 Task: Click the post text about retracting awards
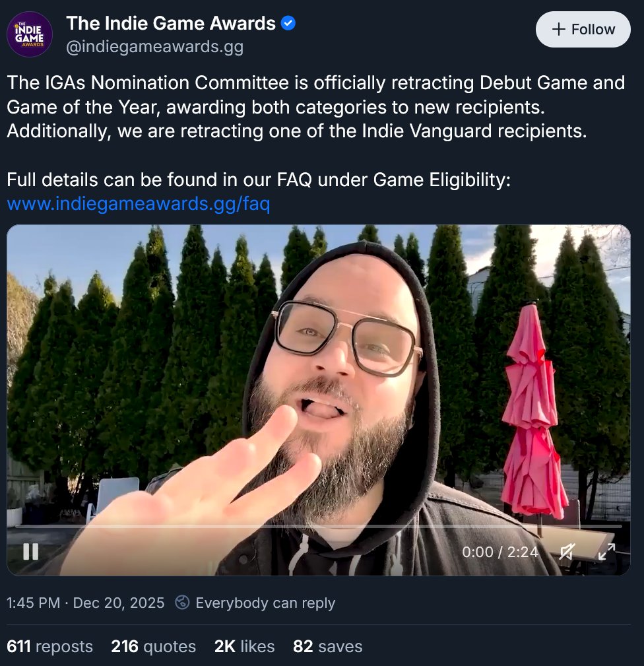(316, 107)
